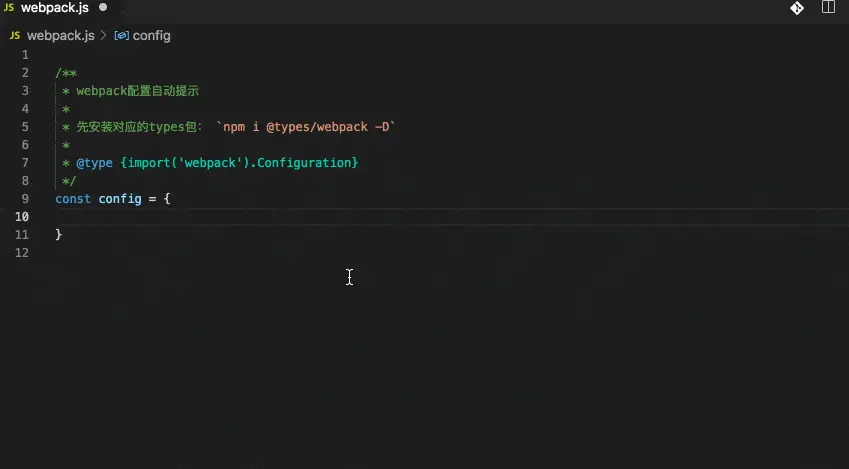
Task: Click the @type JSDoc tag
Action: coord(94,163)
